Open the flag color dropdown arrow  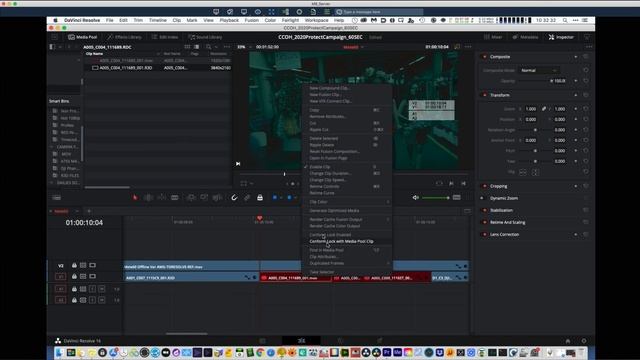click(281, 198)
